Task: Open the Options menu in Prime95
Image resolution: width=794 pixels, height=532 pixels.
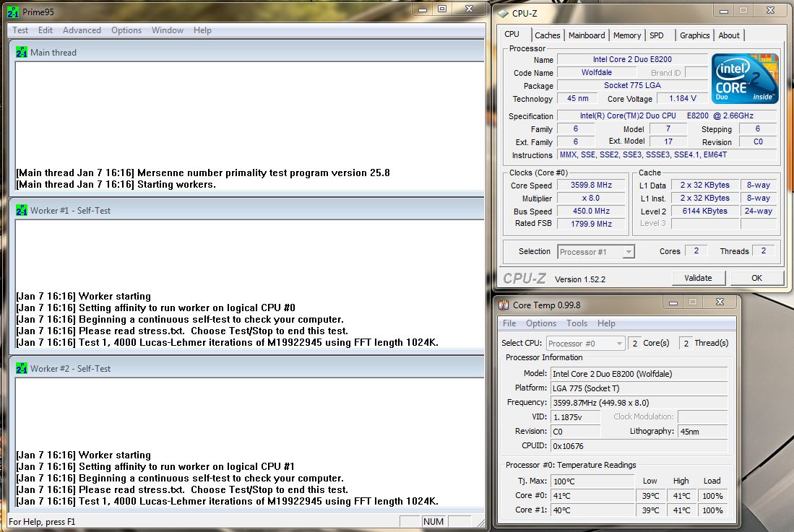Action: [x=126, y=30]
